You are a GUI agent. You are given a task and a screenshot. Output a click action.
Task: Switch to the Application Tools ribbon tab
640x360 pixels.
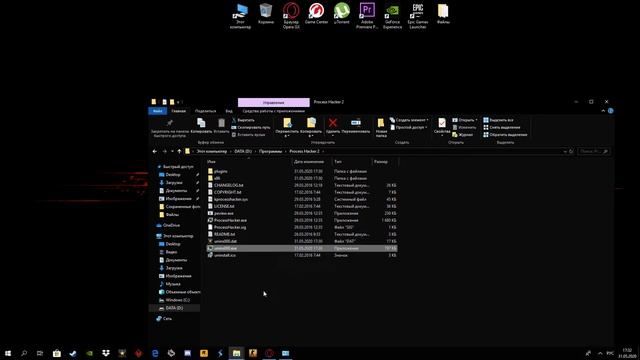[273, 111]
